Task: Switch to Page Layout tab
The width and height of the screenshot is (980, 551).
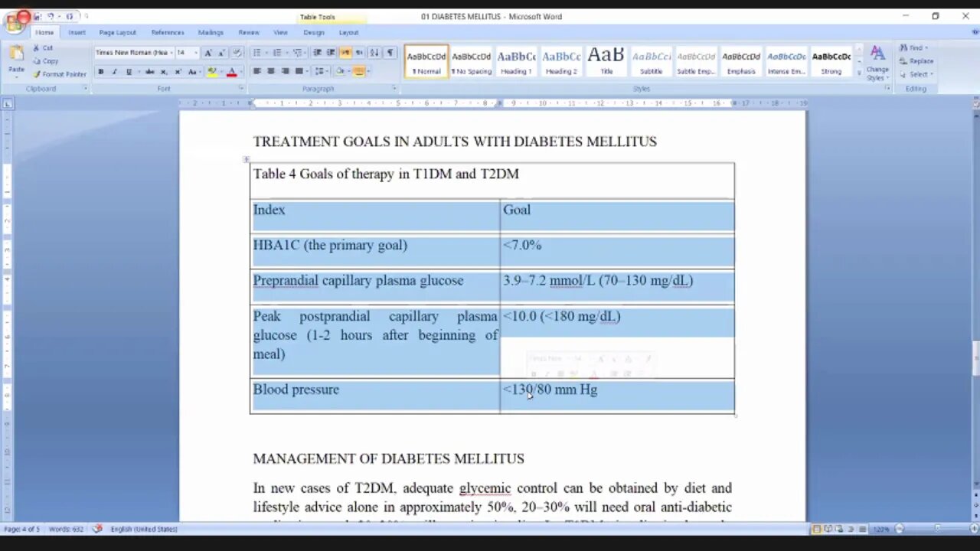Action: pyautogui.click(x=117, y=32)
